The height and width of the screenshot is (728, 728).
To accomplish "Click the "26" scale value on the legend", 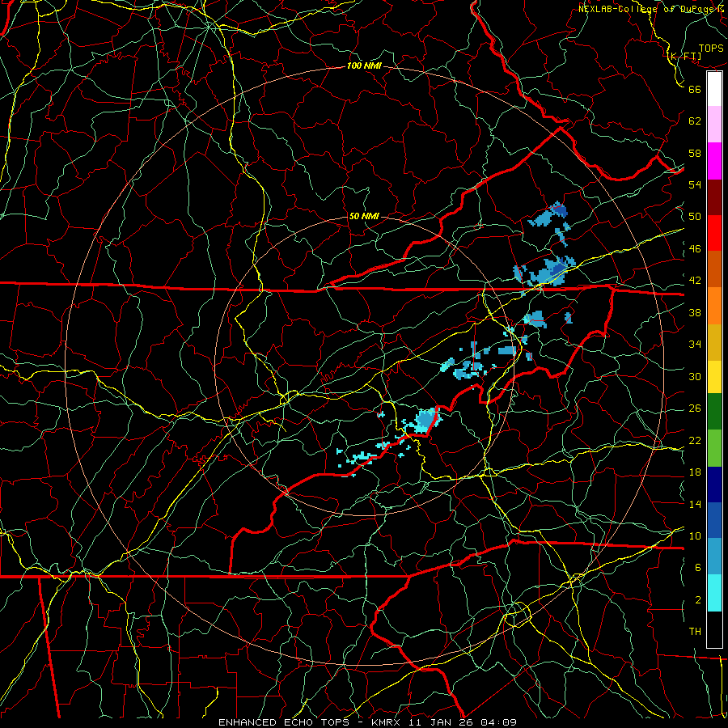I will 695,408.
